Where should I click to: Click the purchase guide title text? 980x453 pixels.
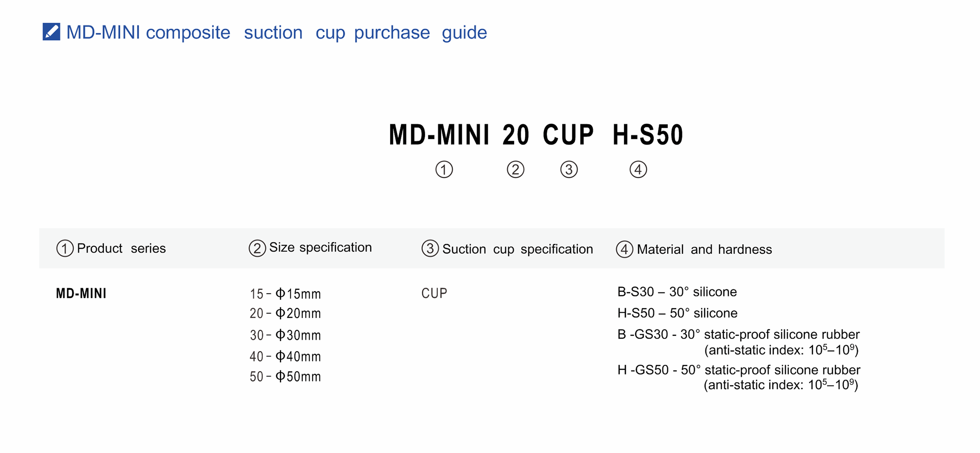(276, 33)
